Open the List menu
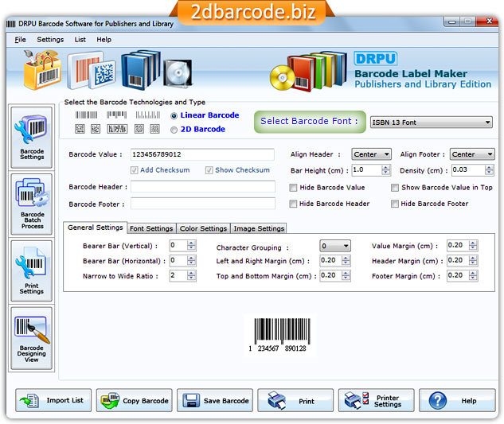The height and width of the screenshot is (424, 504). (x=80, y=40)
